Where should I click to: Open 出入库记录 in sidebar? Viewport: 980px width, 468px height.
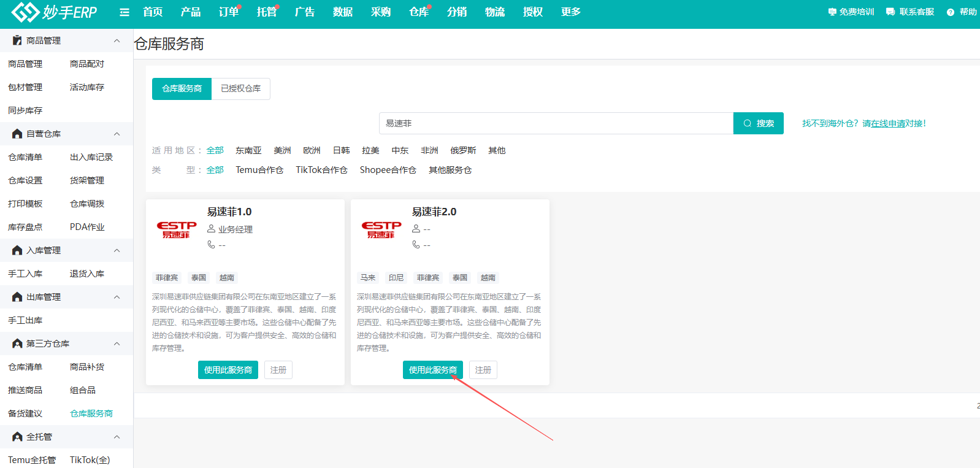[x=91, y=157]
